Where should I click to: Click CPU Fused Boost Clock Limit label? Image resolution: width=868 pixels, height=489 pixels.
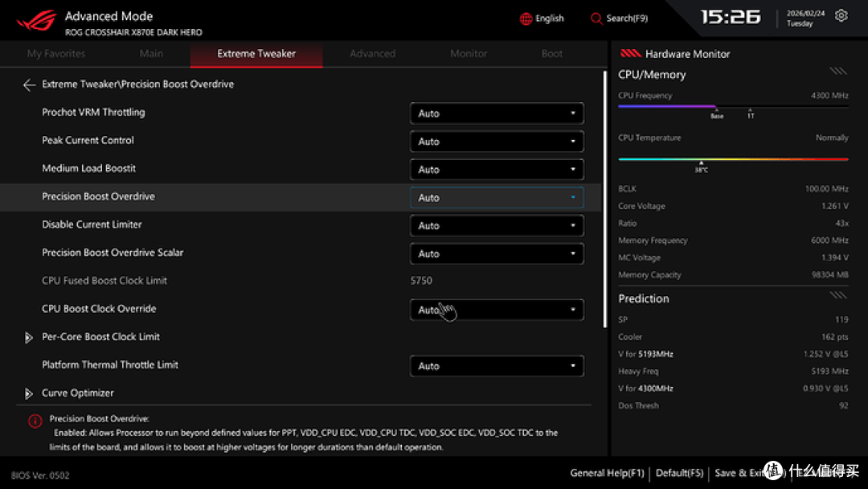tap(104, 281)
